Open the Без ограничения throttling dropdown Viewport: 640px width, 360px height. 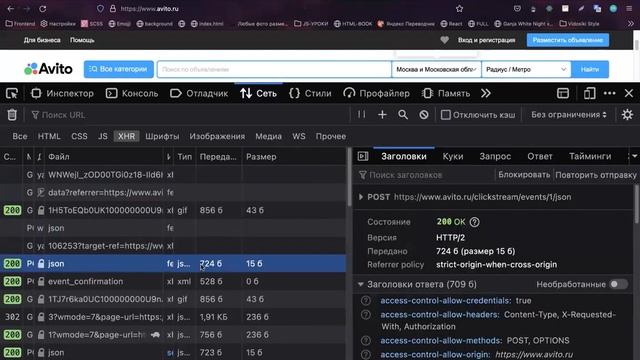(x=569, y=115)
